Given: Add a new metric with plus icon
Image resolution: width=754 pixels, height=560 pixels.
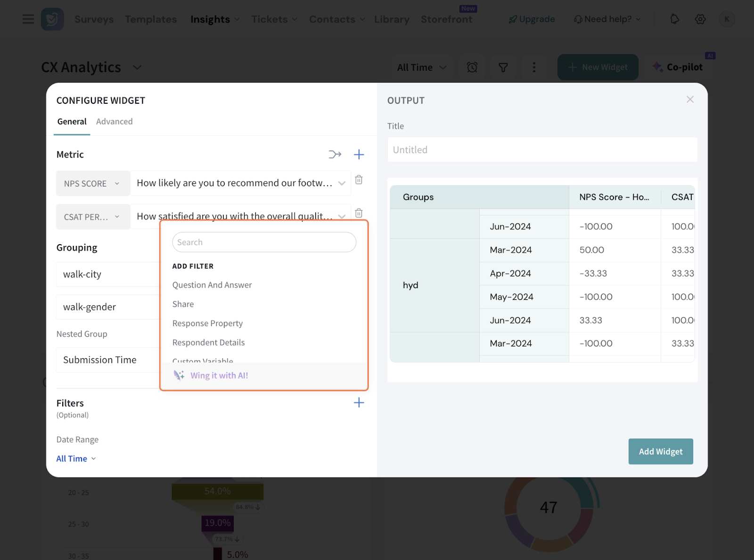Looking at the screenshot, I should (359, 155).
